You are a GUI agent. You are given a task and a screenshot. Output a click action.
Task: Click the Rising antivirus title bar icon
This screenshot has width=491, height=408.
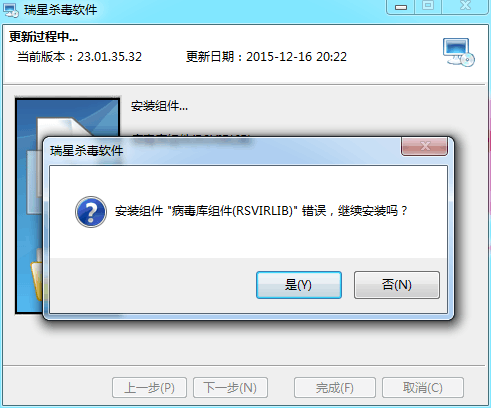pos(11,10)
